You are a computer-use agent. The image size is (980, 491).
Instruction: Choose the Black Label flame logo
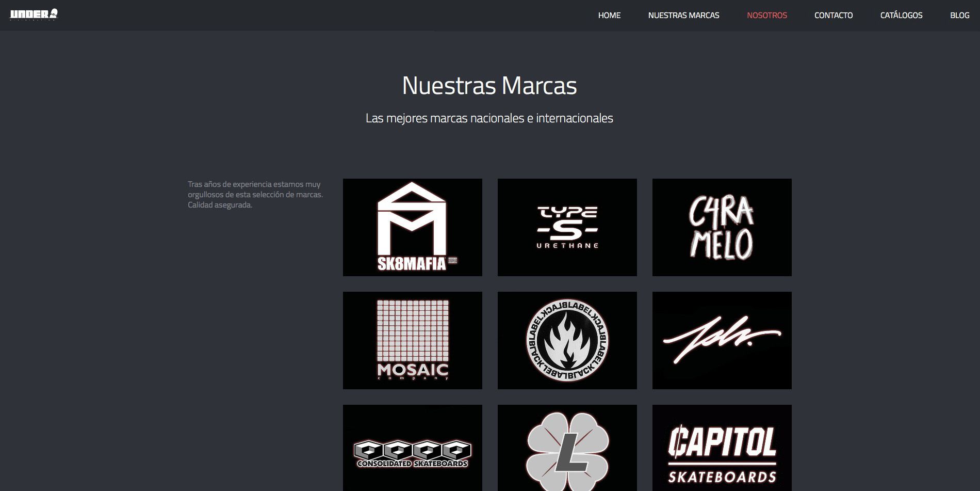[x=567, y=340]
